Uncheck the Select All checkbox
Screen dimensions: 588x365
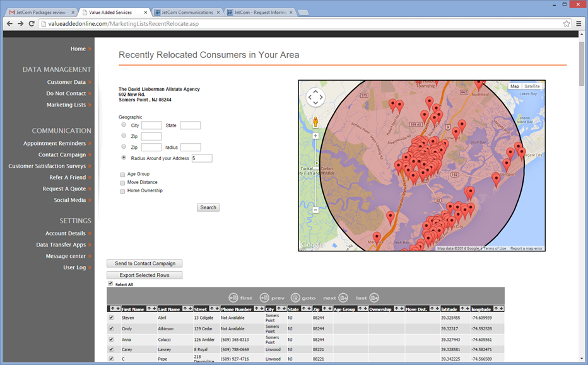tap(110, 284)
